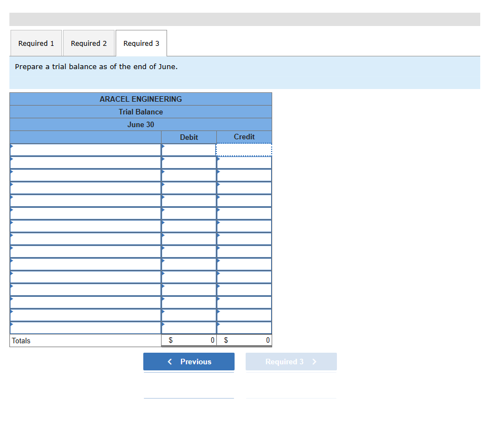The width and height of the screenshot is (504, 424).
Task: Click second row Credit amount field
Action: pos(244,163)
